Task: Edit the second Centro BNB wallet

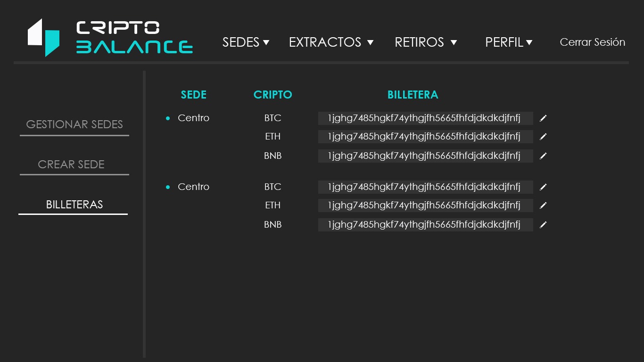Action: (543, 225)
